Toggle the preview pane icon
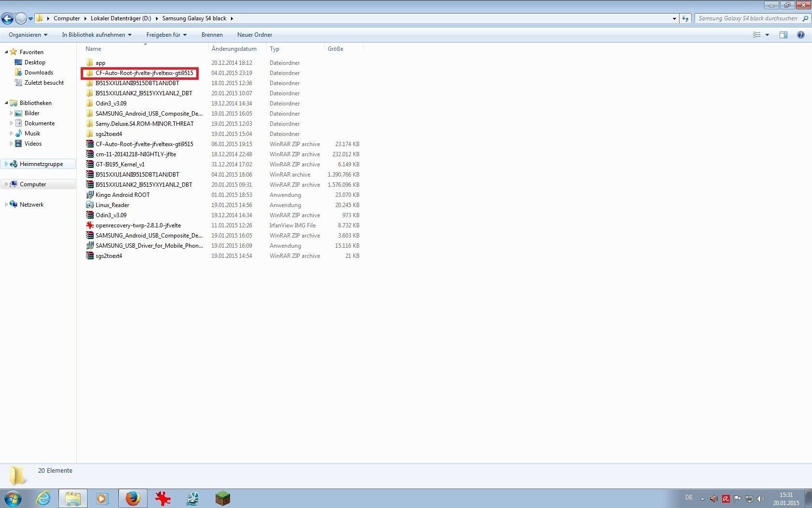This screenshot has height=508, width=812. pyautogui.click(x=783, y=35)
